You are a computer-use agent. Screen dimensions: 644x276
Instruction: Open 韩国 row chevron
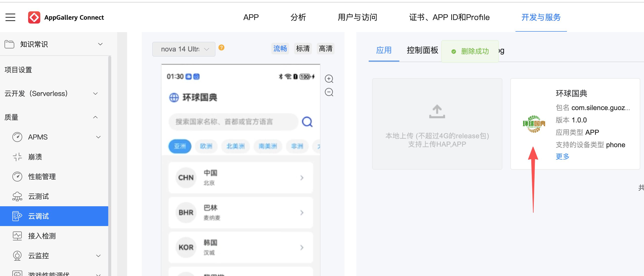tap(302, 247)
